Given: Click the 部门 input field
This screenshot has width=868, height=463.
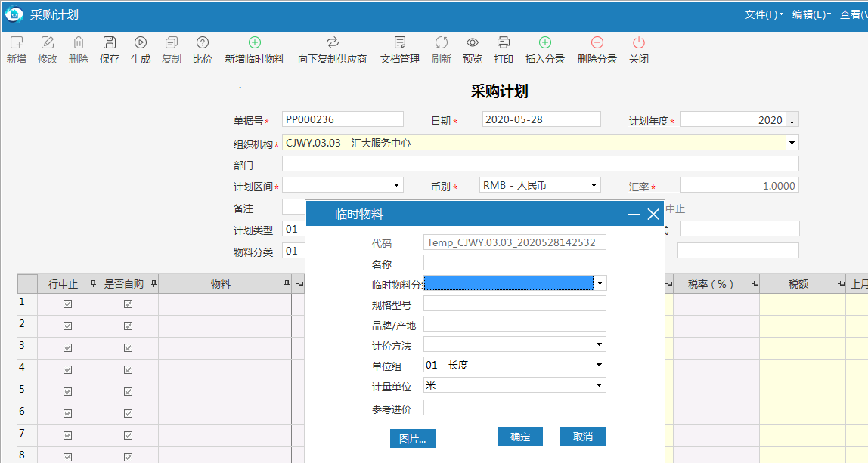Looking at the screenshot, I should point(541,164).
